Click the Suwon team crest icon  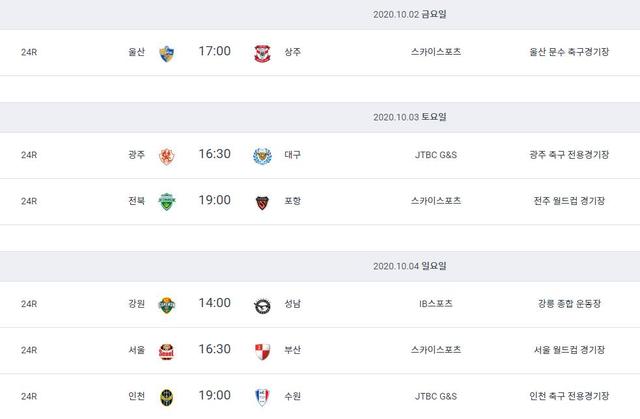(263, 396)
